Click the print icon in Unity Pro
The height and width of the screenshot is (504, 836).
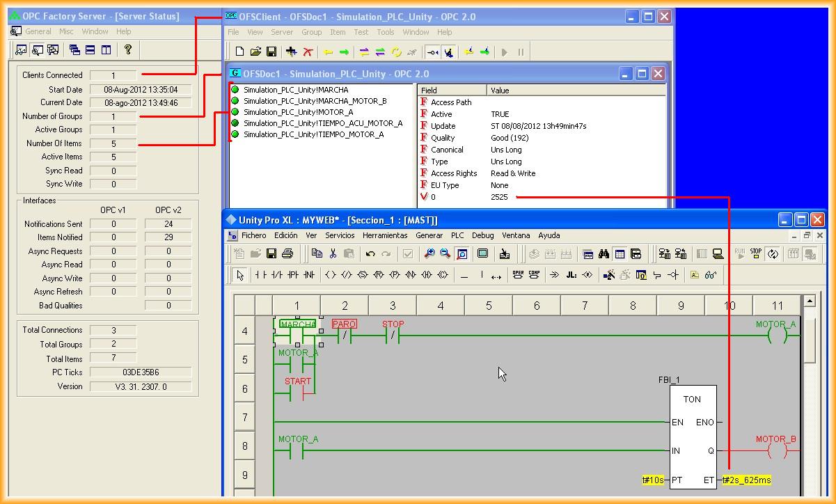click(x=287, y=254)
